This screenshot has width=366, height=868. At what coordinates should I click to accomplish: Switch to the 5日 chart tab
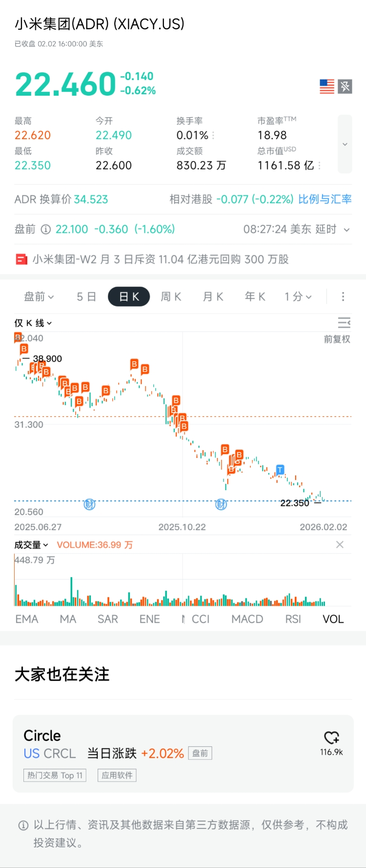[86, 297]
